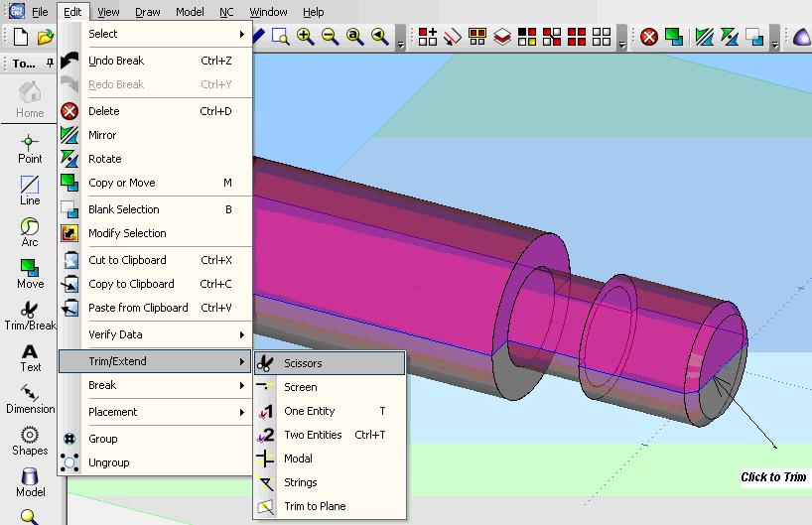The image size is (812, 525).
Task: Expand the Select submenu
Action: (x=164, y=34)
